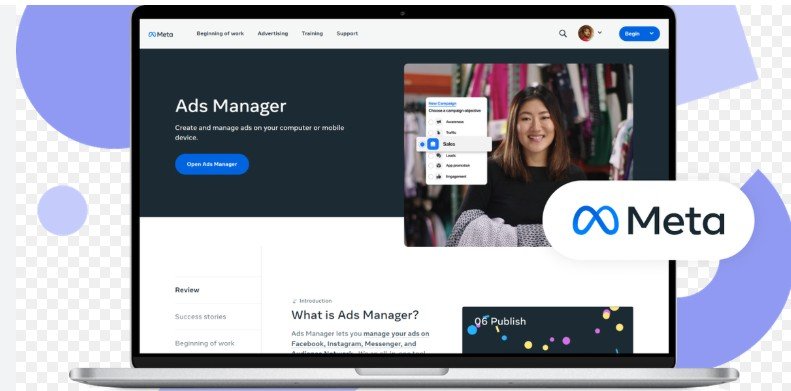This screenshot has width=791, height=391.
Task: Click the 'Ads Manager lets you' paragraph
Action: tap(361, 343)
